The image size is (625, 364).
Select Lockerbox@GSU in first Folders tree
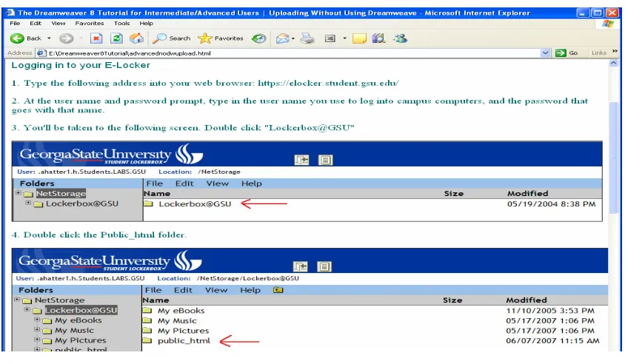click(x=82, y=204)
